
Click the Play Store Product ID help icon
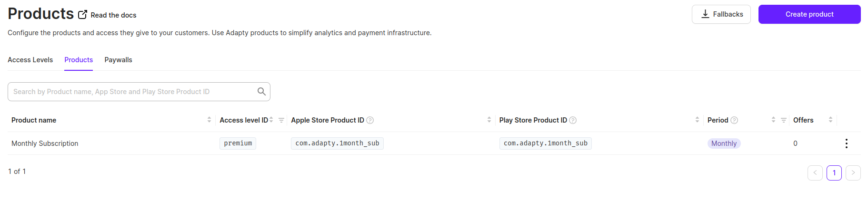[x=573, y=120]
